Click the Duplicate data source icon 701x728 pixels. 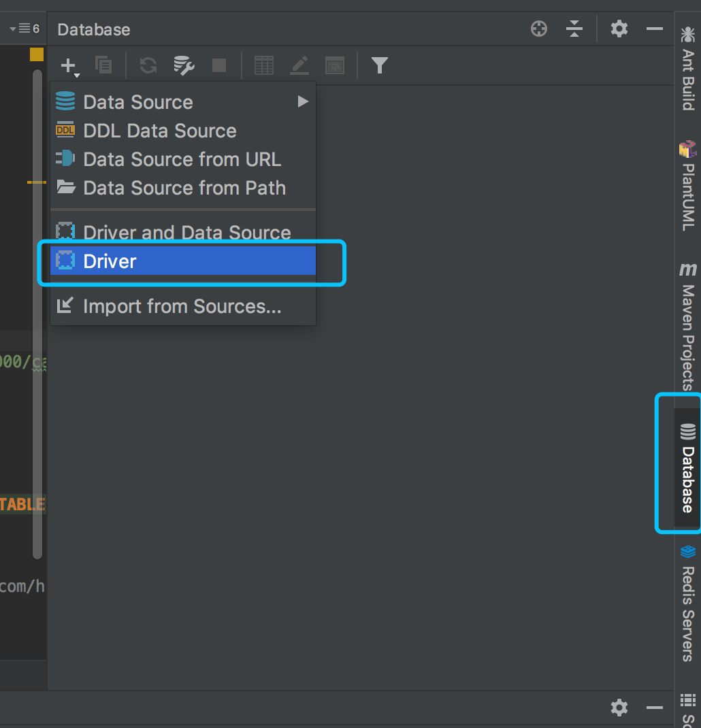pyautogui.click(x=103, y=65)
